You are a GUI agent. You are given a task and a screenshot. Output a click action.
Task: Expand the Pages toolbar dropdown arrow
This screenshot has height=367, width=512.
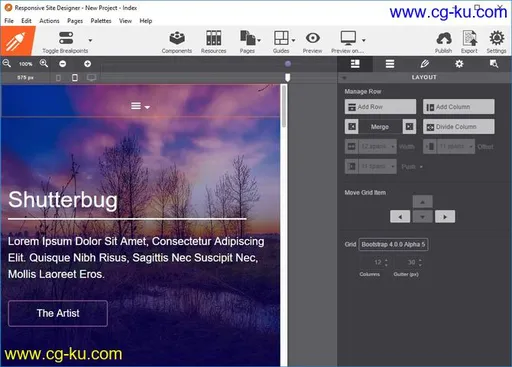(x=259, y=40)
